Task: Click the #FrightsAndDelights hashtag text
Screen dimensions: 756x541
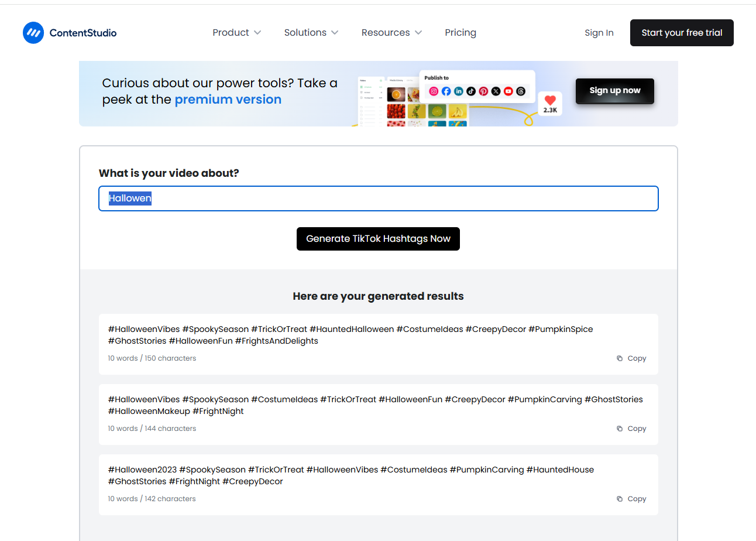Action: coord(277,341)
